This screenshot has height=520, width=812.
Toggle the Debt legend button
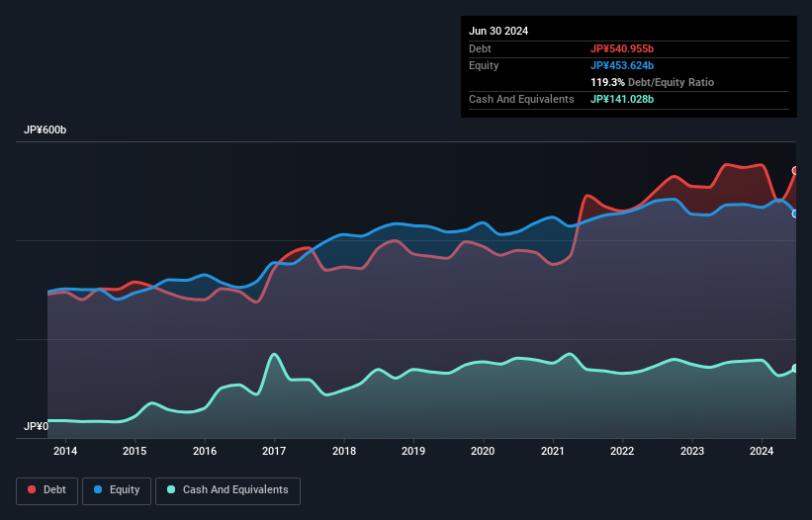pyautogui.click(x=46, y=490)
